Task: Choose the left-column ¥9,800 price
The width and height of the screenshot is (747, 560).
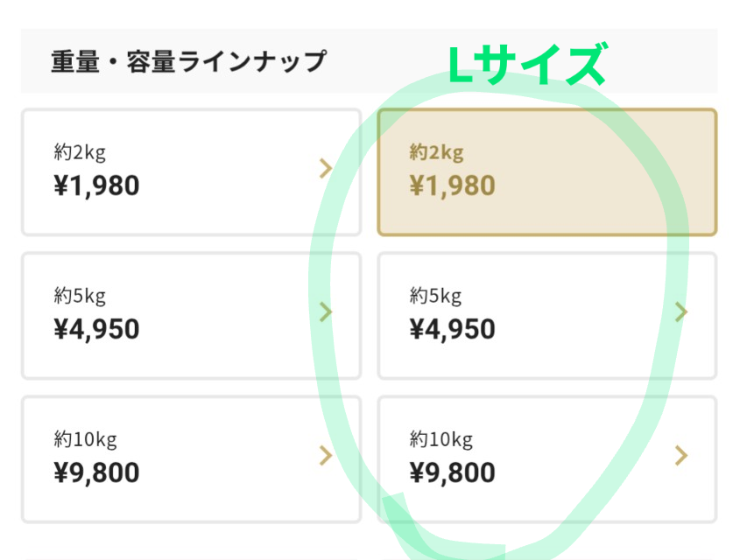Action: pyautogui.click(x=95, y=473)
